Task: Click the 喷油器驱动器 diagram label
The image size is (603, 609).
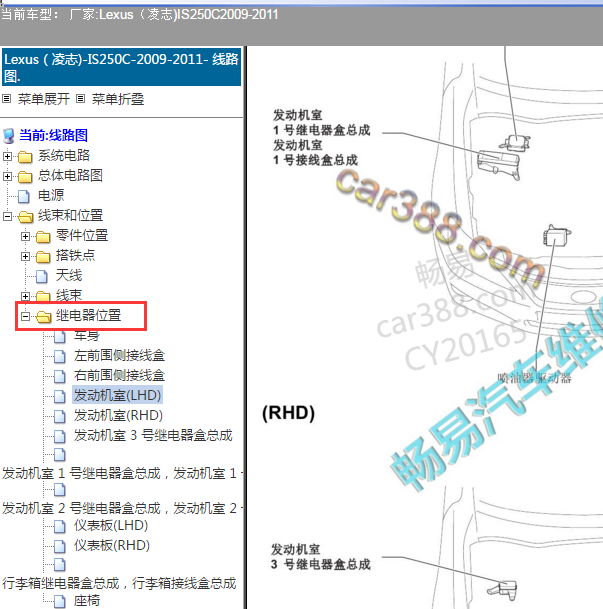Action: pos(535,378)
